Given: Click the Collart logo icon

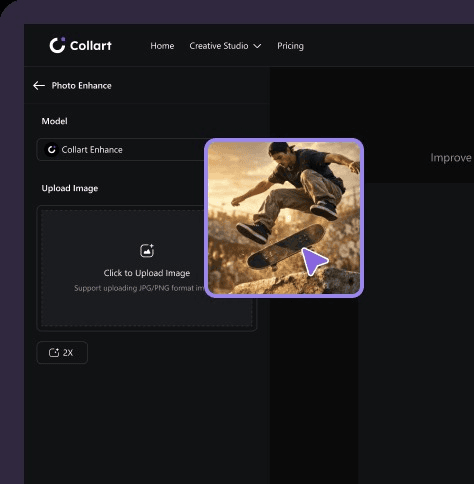Looking at the screenshot, I should (57, 45).
